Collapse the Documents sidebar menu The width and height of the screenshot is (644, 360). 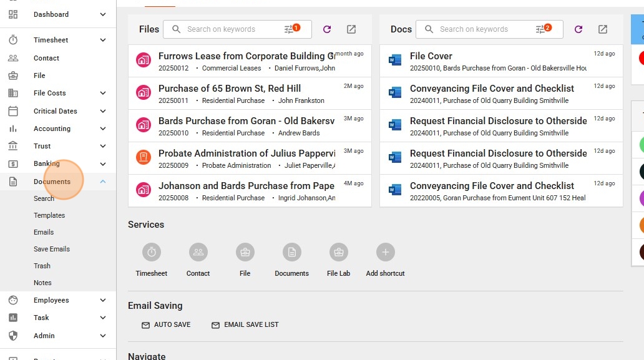(103, 182)
